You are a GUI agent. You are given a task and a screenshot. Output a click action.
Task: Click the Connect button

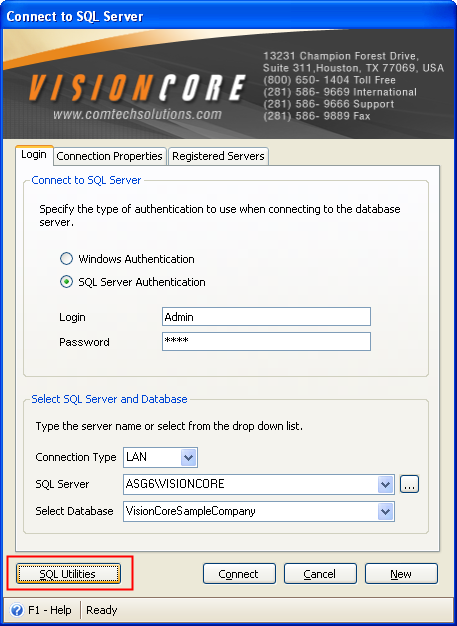(x=239, y=574)
